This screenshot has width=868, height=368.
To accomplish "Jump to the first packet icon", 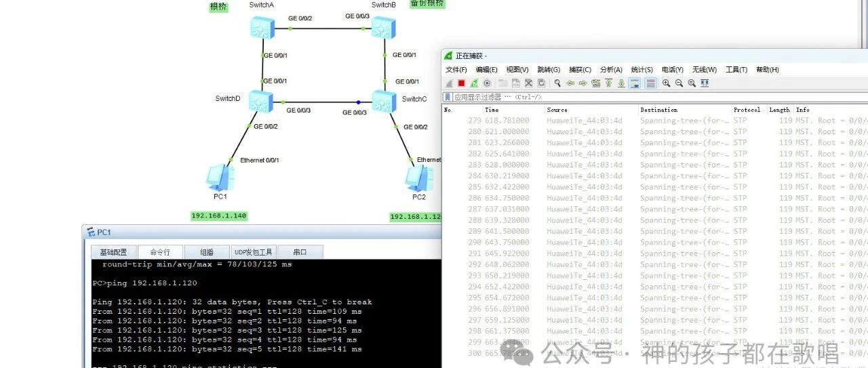I will point(608,83).
